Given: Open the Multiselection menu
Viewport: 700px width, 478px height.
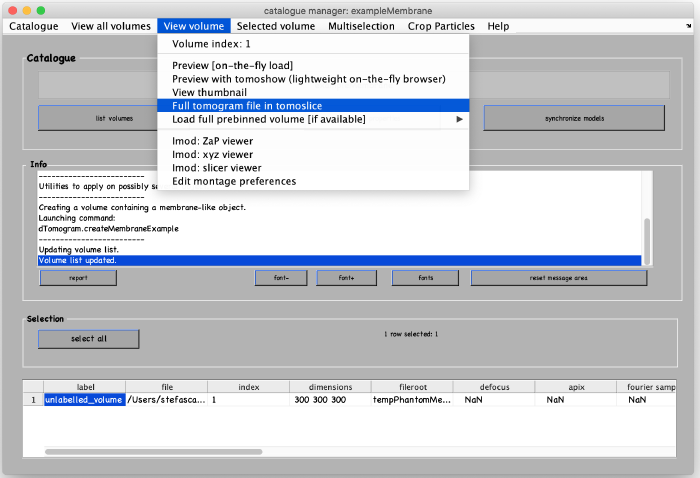Looking at the screenshot, I should coord(361,26).
